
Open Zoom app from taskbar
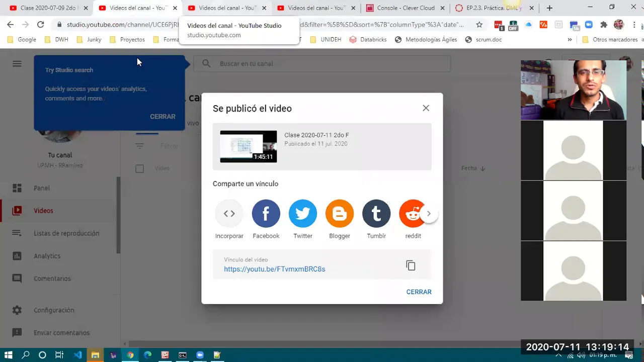[200, 355]
